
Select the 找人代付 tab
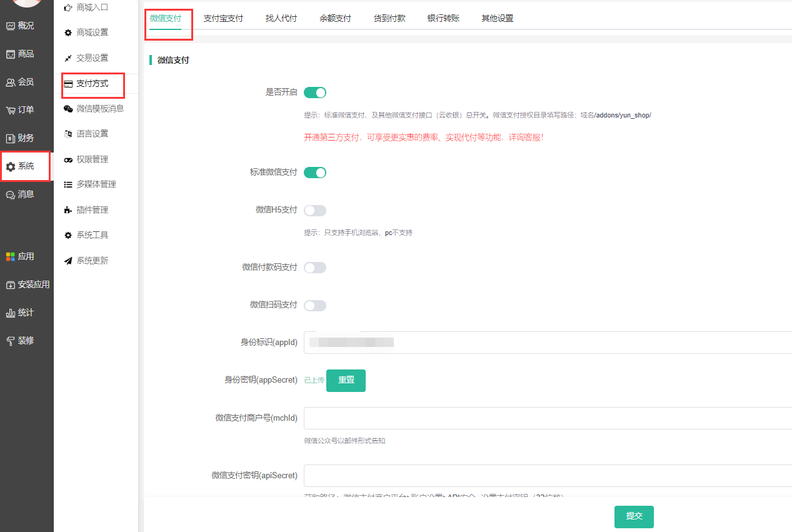click(281, 18)
